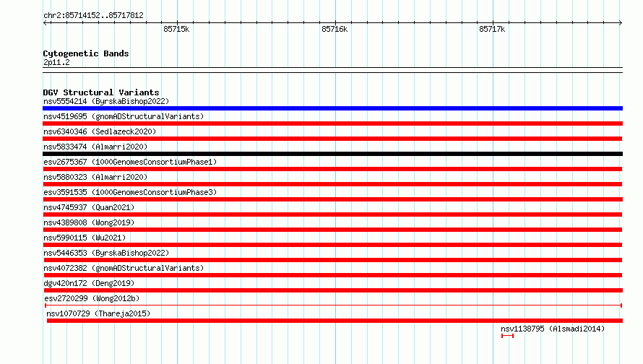Open the nsv6340346 (Sedlazeck2020) label
Viewport: 643px width, 364px height.
tap(100, 131)
